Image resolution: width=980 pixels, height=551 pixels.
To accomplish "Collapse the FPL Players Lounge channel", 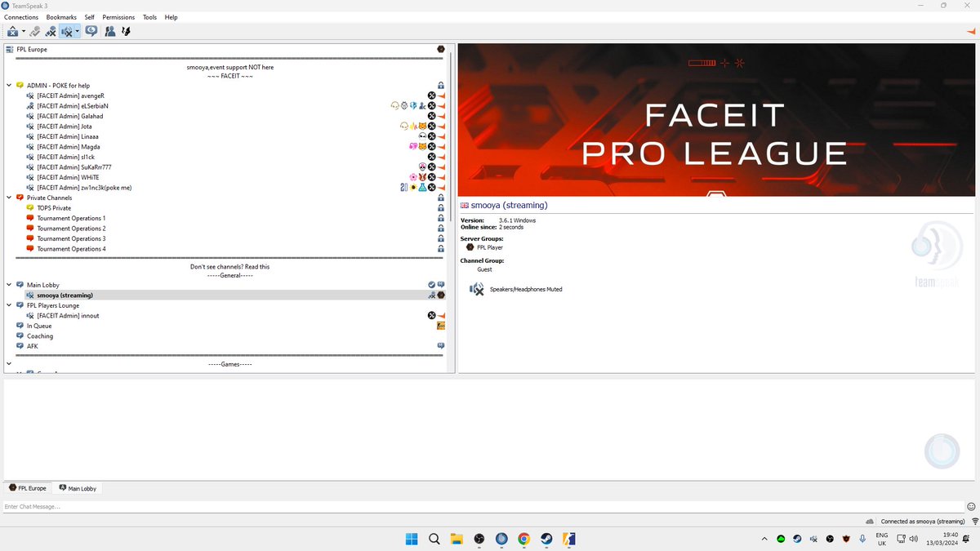I will tap(10, 305).
